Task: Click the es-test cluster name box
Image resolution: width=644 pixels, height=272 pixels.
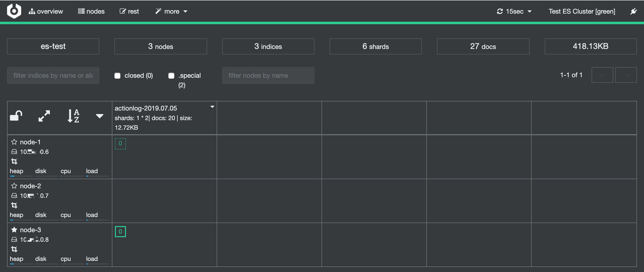Action: [53, 46]
